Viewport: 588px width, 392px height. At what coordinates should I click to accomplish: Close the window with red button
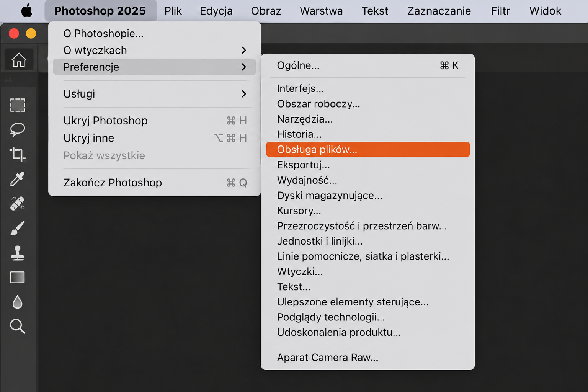[x=14, y=34]
